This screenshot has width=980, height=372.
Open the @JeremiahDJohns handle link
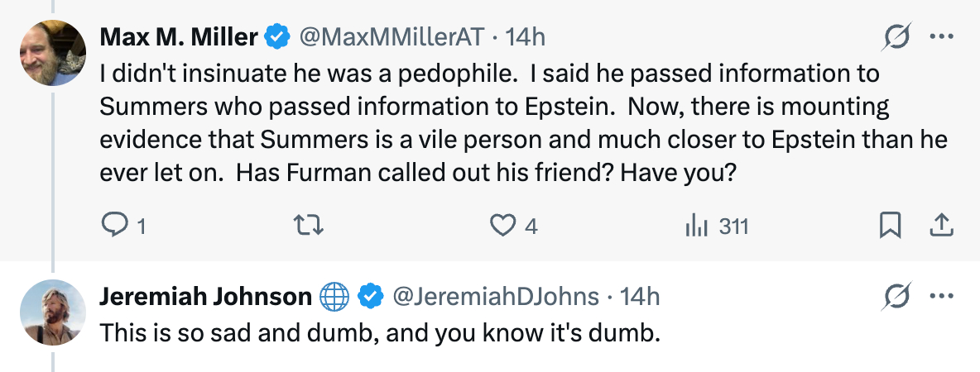496,296
